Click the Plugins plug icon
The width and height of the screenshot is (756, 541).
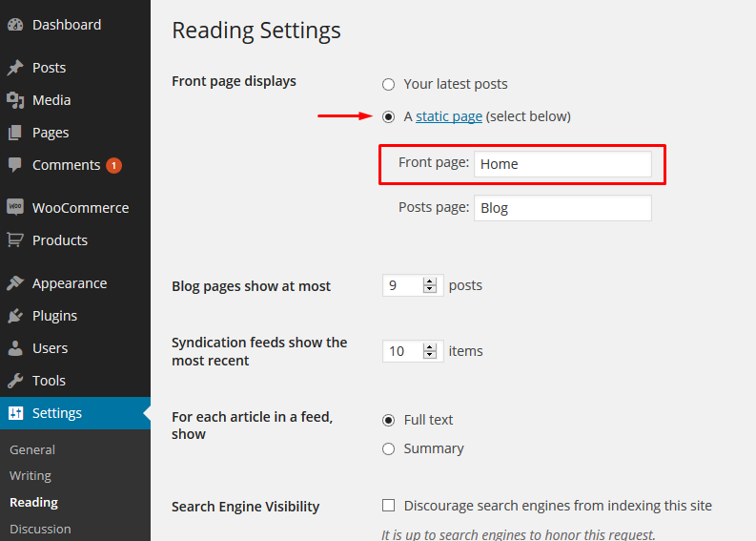15,316
